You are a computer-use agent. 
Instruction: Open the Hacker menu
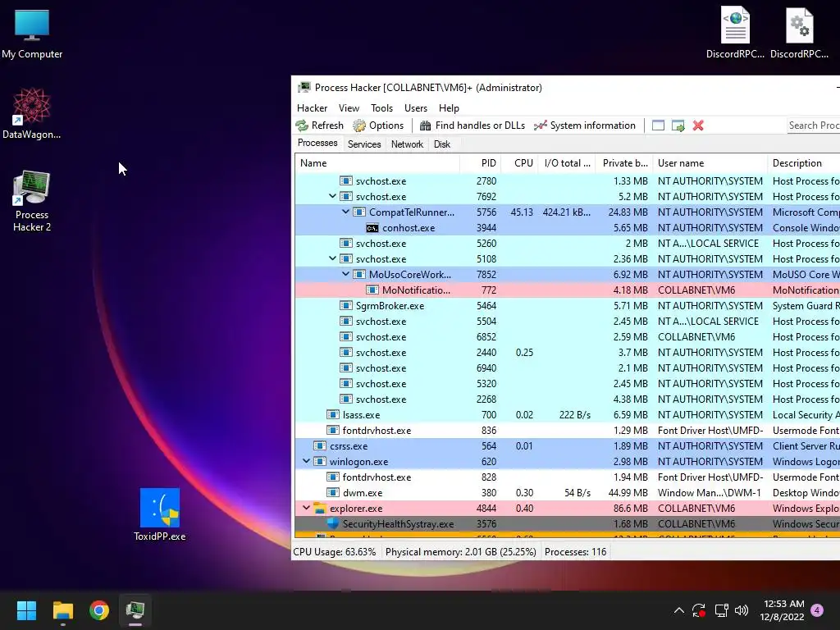point(313,108)
